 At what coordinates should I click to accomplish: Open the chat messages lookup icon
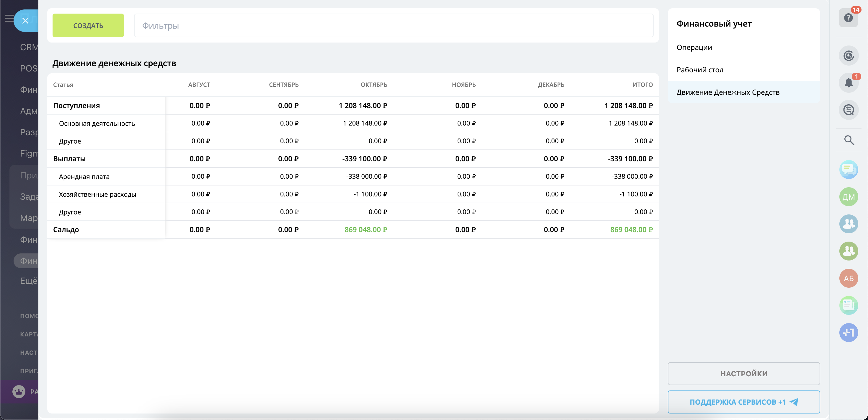[848, 110]
